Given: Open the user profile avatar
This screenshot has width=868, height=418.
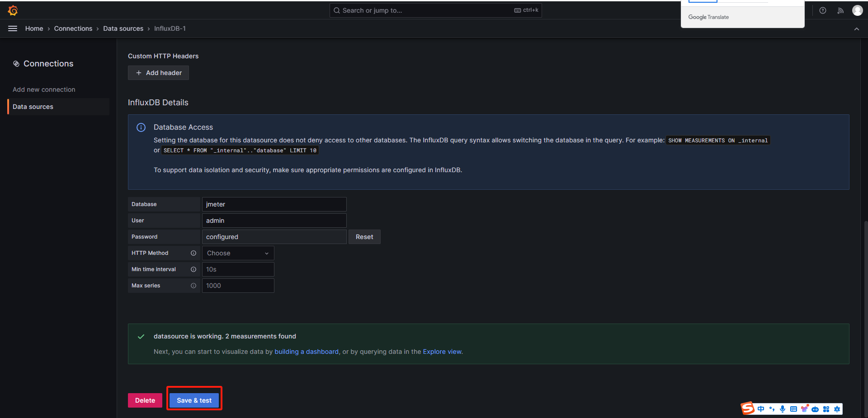Looking at the screenshot, I should [x=858, y=10].
